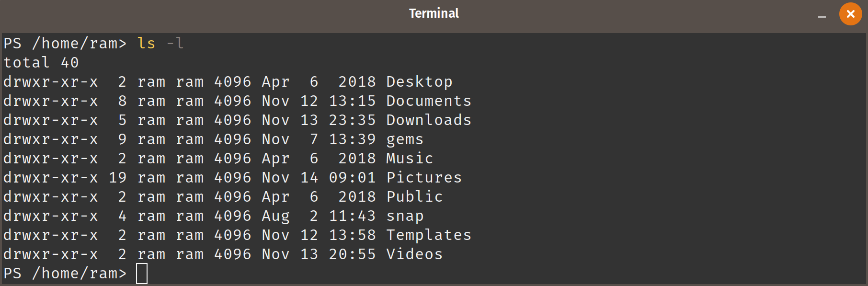
Task: Click the link count 19 for Pictures
Action: coord(117,178)
